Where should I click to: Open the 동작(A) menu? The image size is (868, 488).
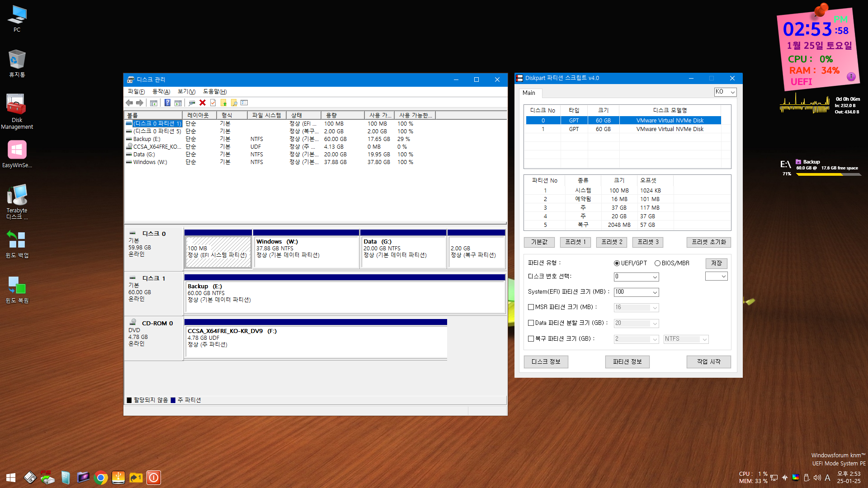tap(161, 92)
